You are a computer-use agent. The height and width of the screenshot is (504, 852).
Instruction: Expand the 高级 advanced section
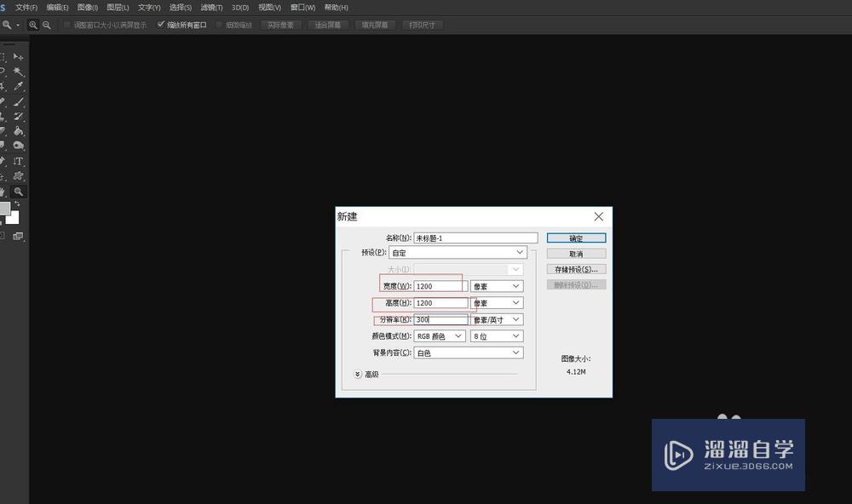(x=358, y=375)
